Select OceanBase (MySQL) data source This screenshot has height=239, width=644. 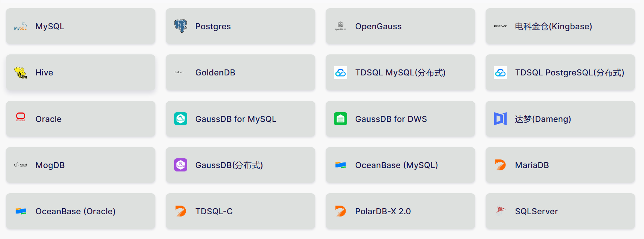click(400, 165)
